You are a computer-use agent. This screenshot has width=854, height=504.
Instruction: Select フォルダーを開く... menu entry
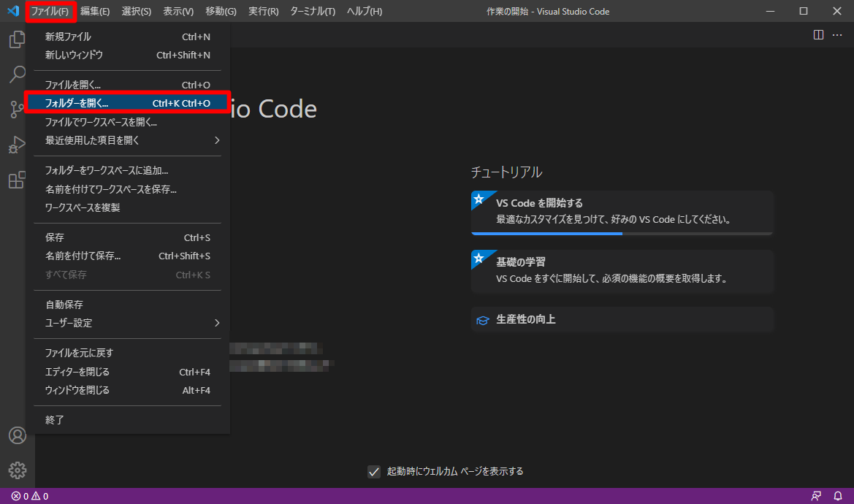[x=127, y=103]
